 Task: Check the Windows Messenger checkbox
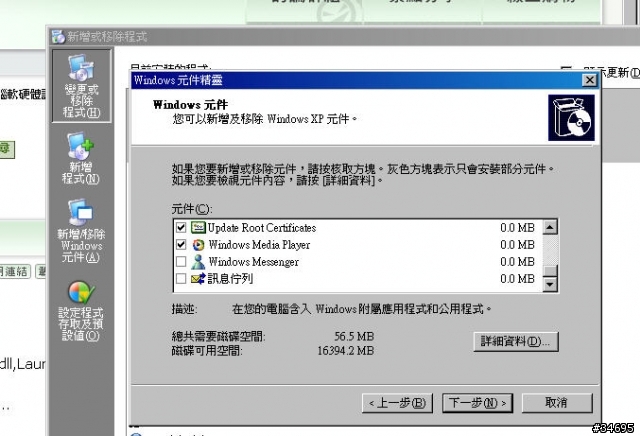[181, 262]
